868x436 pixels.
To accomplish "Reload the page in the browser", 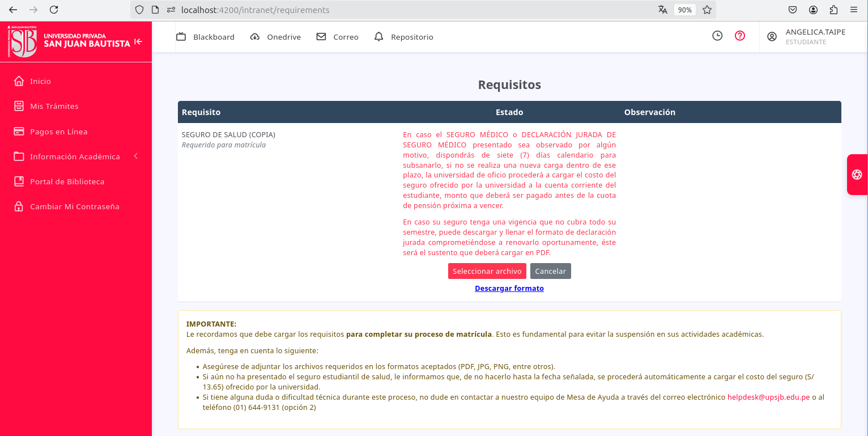I will pos(54,10).
